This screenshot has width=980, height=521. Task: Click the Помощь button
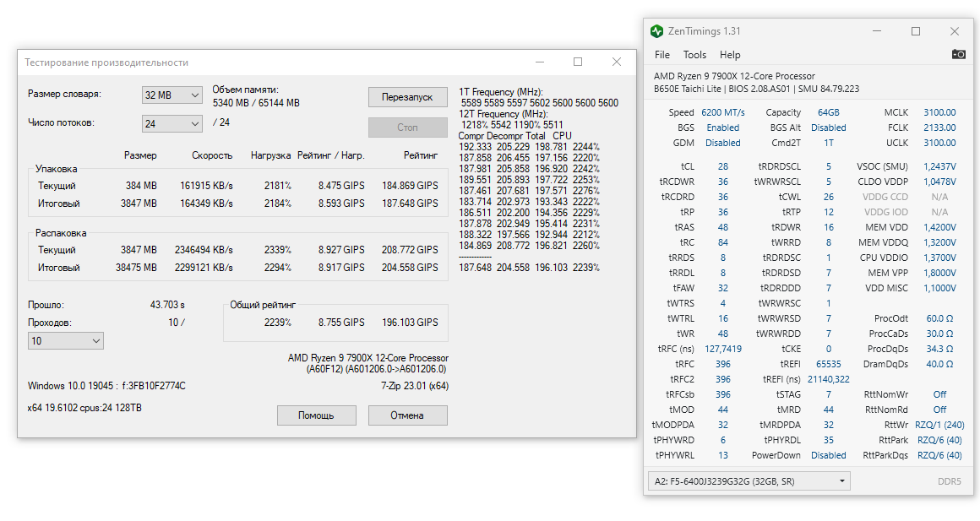tap(316, 415)
